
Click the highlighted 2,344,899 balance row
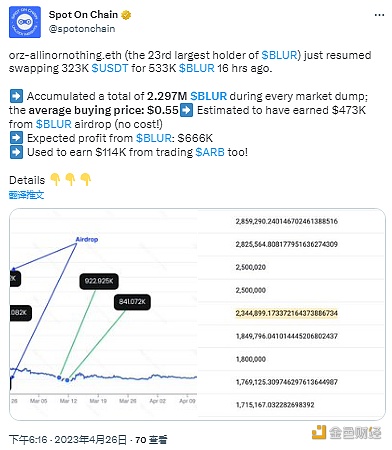pos(286,313)
